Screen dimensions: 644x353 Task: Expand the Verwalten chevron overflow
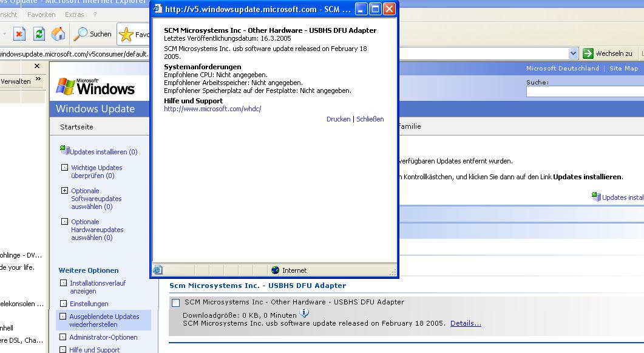click(x=38, y=79)
